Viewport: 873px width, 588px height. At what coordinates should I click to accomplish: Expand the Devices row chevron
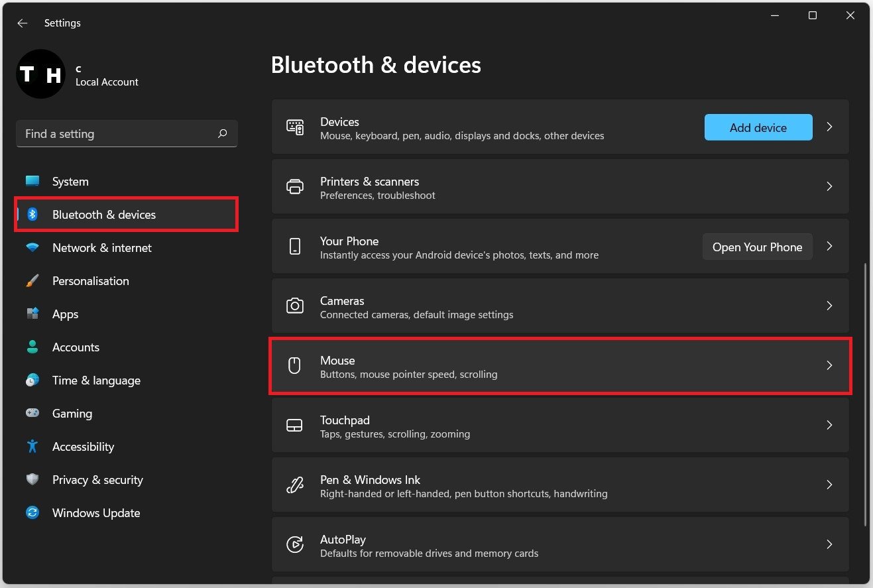829,127
